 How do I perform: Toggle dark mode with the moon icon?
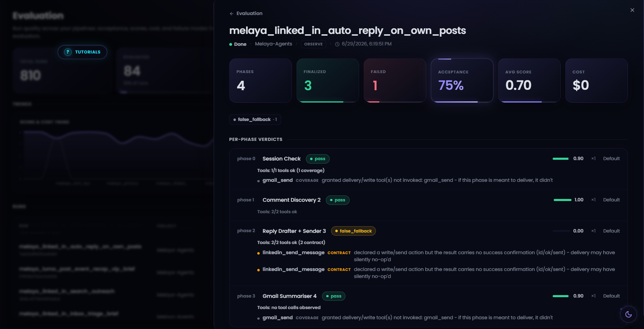[x=629, y=314]
